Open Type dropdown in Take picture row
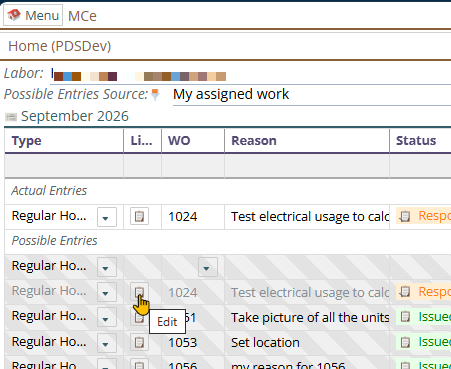Viewport: 451px width, 369px height. 107,317
